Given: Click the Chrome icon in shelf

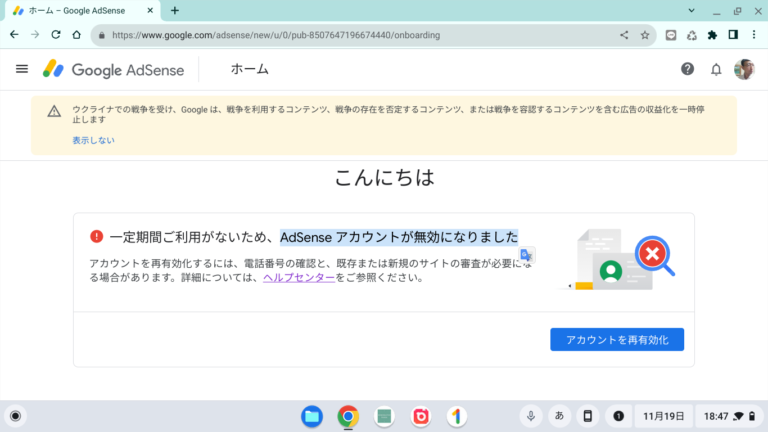Looking at the screenshot, I should (x=348, y=416).
